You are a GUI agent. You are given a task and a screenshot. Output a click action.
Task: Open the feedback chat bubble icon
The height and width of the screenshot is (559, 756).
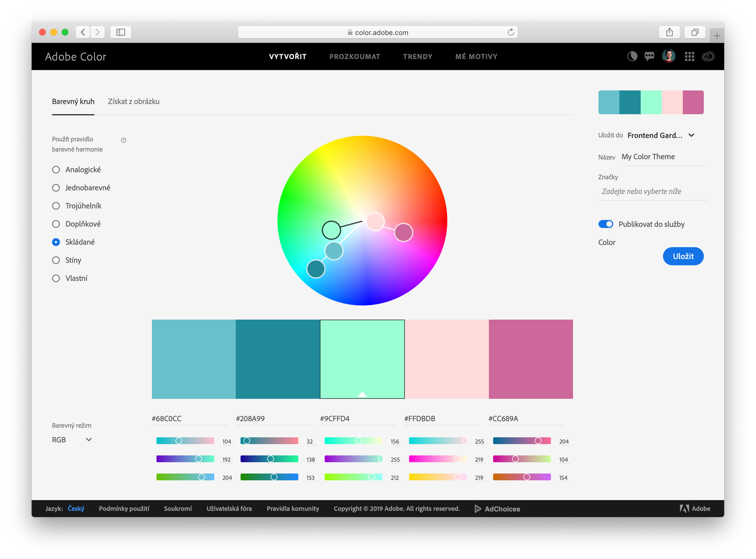[649, 57]
